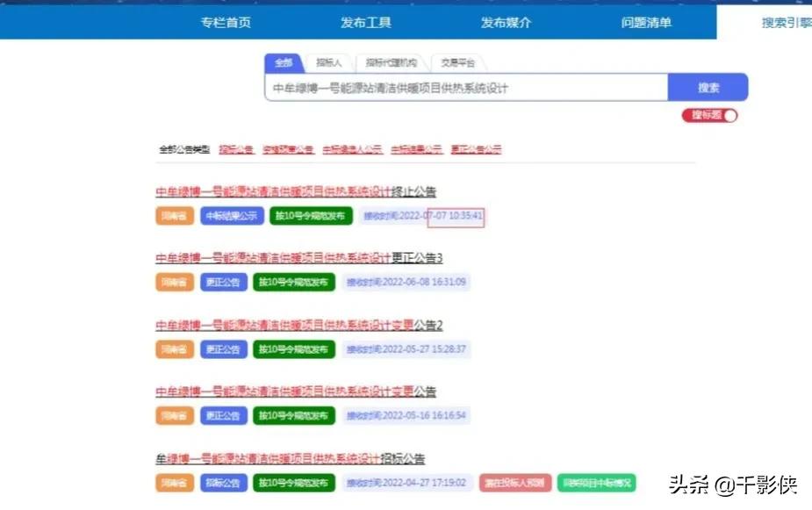Select the 河南省 tag on the termination notice
812x510 pixels.
tap(174, 215)
